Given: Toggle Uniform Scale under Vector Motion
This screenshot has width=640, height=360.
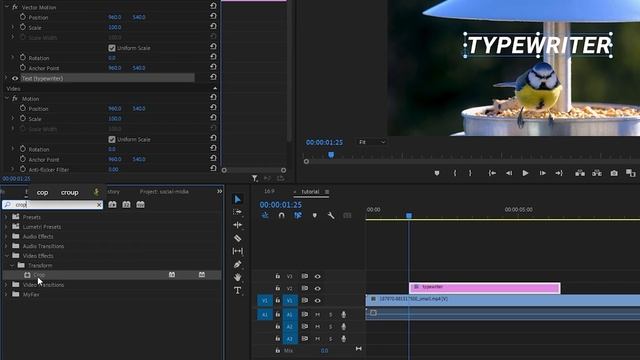Looking at the screenshot, I should click(x=111, y=48).
